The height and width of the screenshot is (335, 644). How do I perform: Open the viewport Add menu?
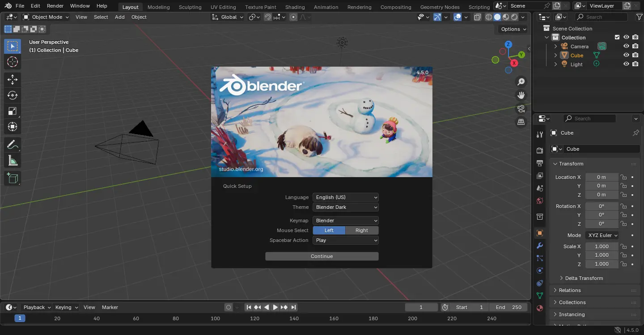[x=120, y=17]
